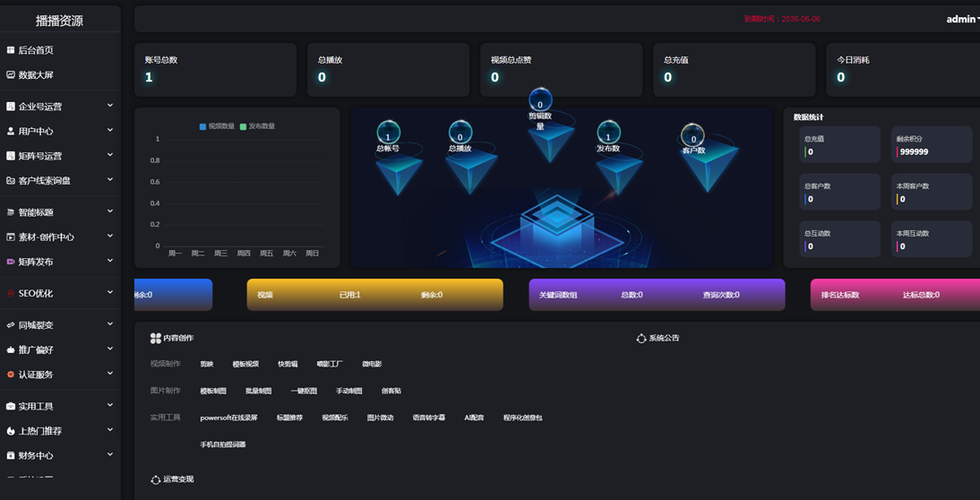Open the admin user dropdown
Screen dimensions: 980x500
961,19
